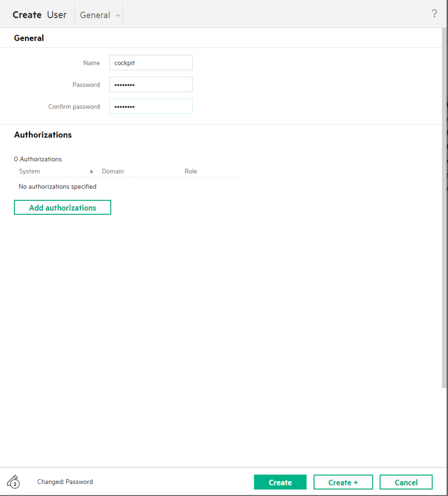Open the help question mark icon
448x496 pixels.
coord(434,13)
